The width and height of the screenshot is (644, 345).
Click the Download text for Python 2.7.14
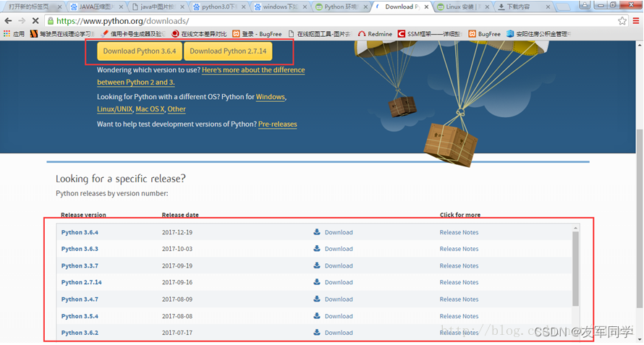[x=339, y=282]
